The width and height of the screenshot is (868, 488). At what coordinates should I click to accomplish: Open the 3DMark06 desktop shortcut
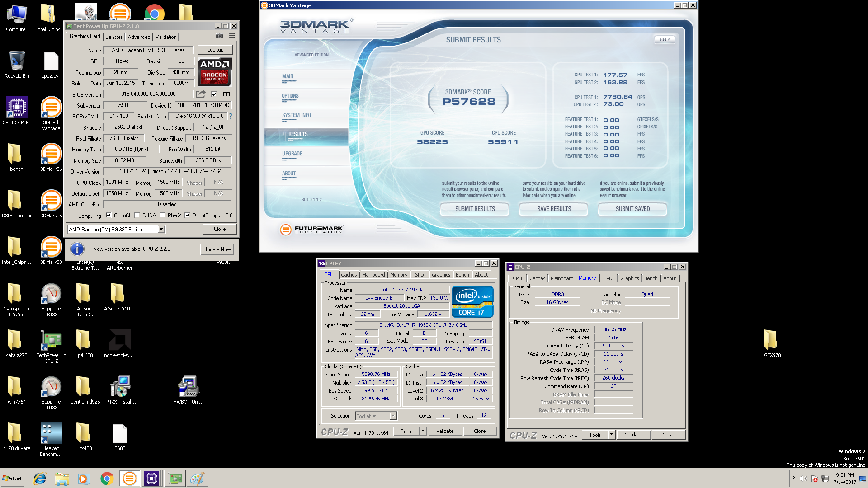pos(51,157)
